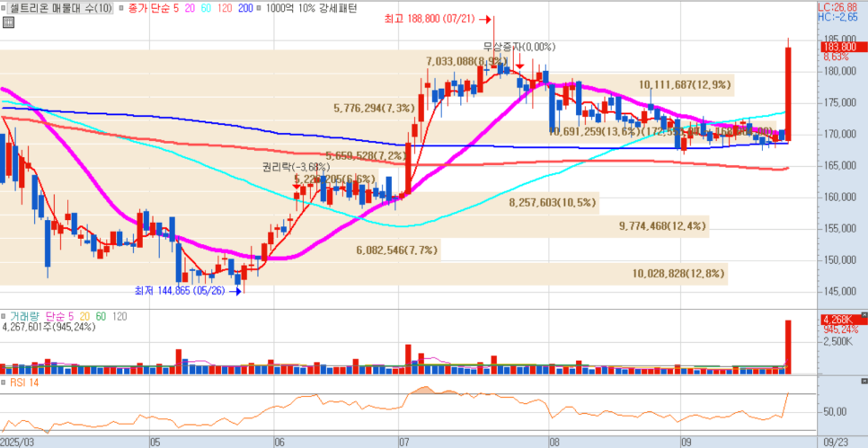The image size is (868, 448).
Task: Click the 권리락(-3.68%) event annotation
Action: (297, 166)
